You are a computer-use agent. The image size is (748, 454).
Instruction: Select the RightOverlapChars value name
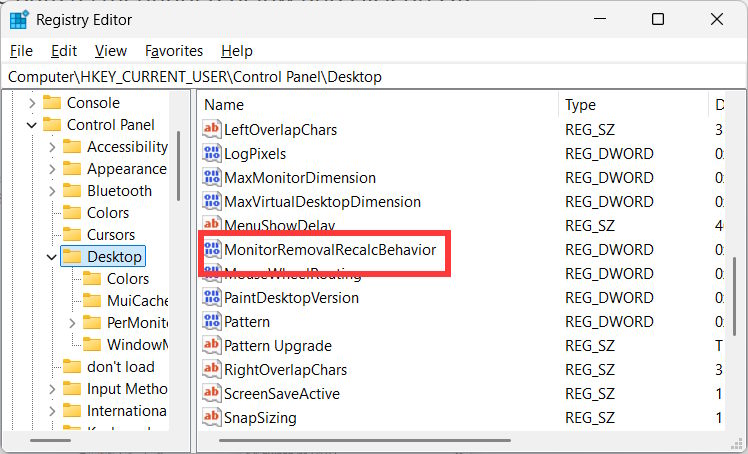pyautogui.click(x=286, y=370)
